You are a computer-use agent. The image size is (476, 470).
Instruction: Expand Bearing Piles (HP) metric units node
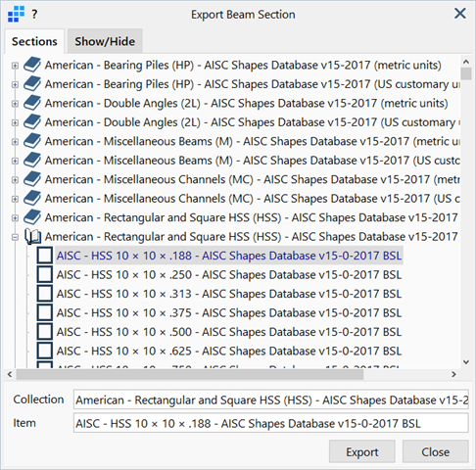pos(15,66)
